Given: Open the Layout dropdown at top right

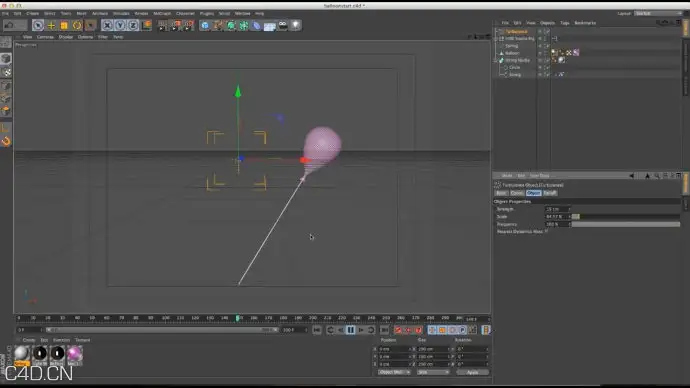Looking at the screenshot, I should (658, 14).
